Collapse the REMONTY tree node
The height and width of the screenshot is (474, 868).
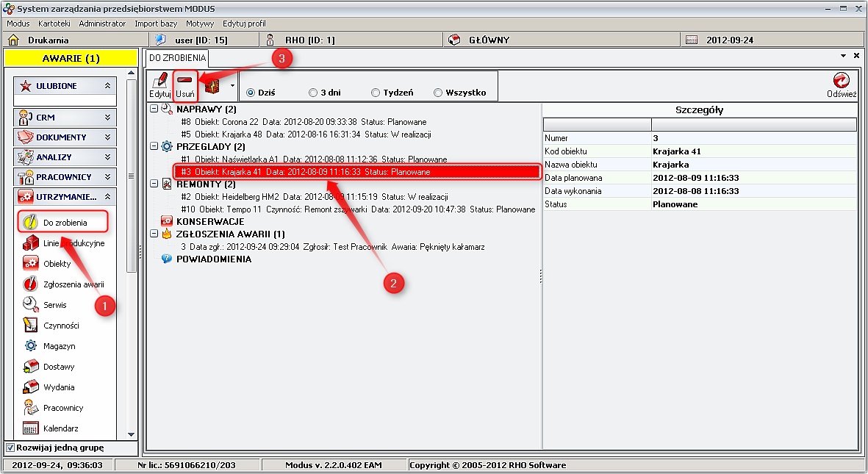tap(154, 184)
